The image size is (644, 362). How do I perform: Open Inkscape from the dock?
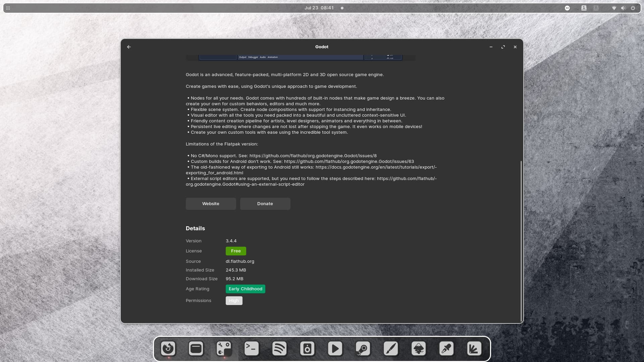tap(419, 349)
